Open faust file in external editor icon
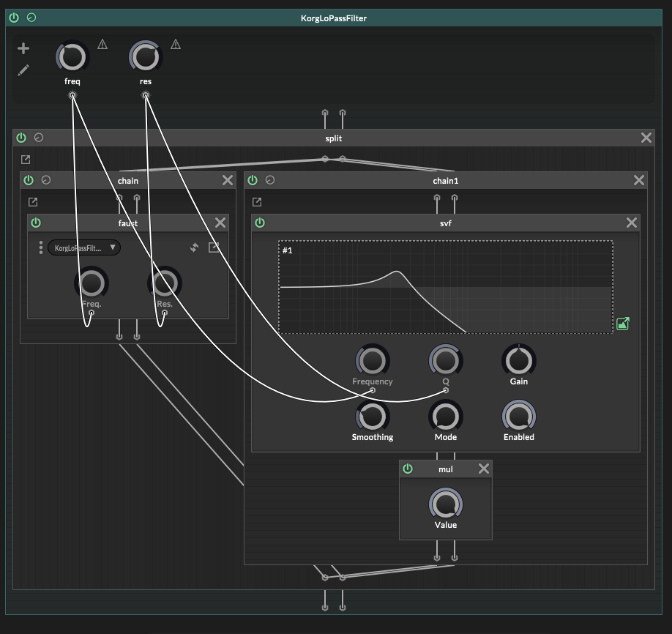The width and height of the screenshot is (672, 634). pyautogui.click(x=214, y=247)
